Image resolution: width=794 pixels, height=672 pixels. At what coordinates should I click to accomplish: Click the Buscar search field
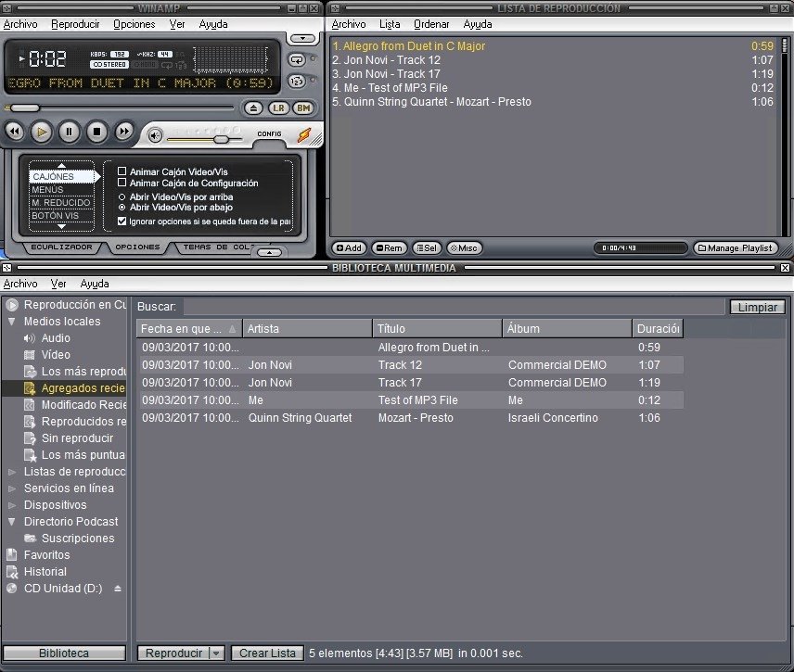pos(454,307)
